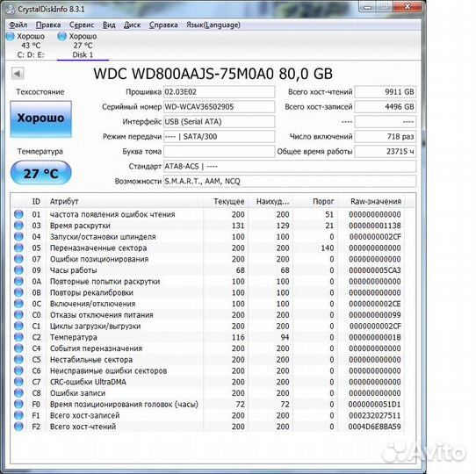Open the Вид menu
Image resolution: width=476 pixels, height=474 pixels.
coord(109,25)
